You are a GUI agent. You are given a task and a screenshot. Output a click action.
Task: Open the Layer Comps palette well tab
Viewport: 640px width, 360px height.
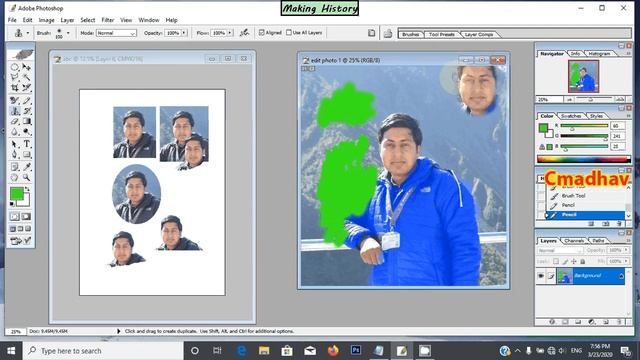tap(479, 34)
